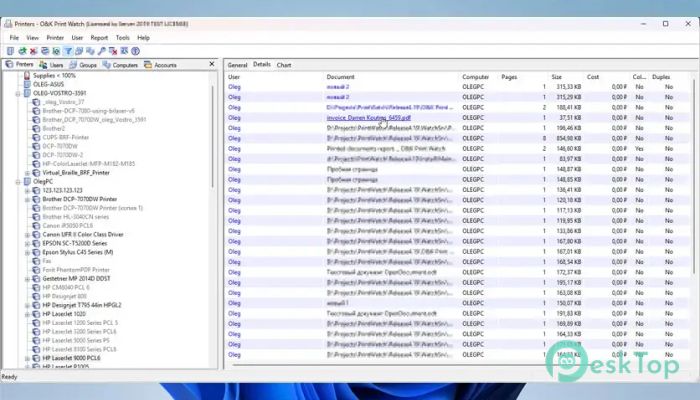Open the Help menu

143,38
